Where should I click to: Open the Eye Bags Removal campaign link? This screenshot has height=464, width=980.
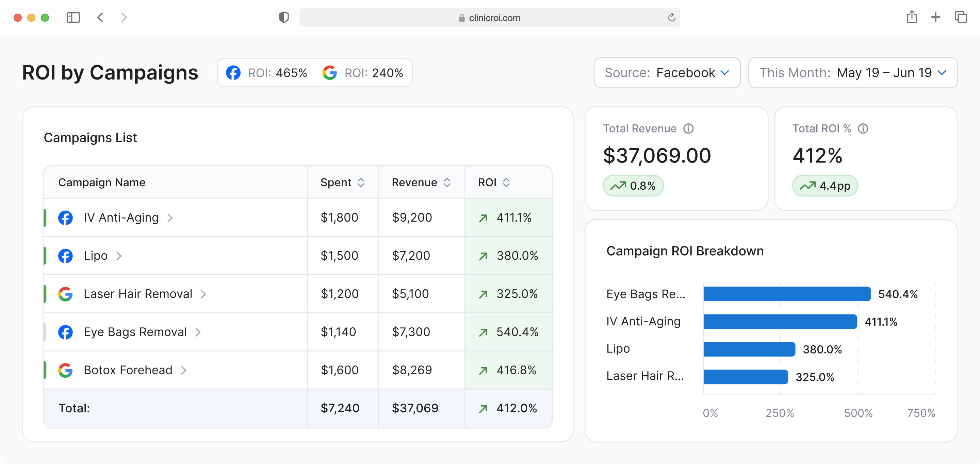(135, 332)
